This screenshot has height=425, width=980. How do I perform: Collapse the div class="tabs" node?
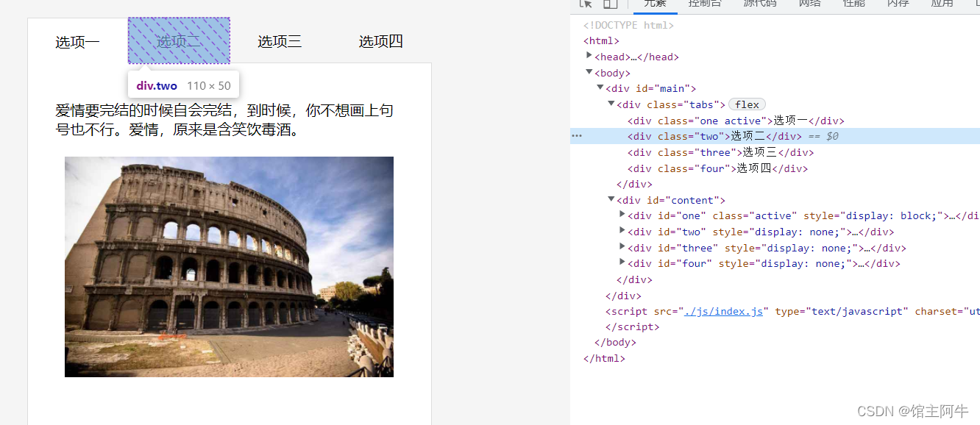click(x=611, y=104)
